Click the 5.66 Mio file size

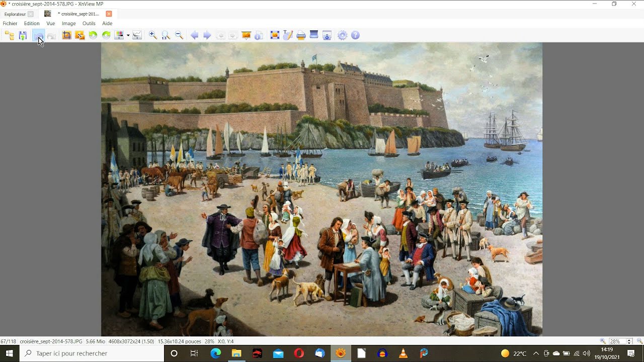[96, 341]
